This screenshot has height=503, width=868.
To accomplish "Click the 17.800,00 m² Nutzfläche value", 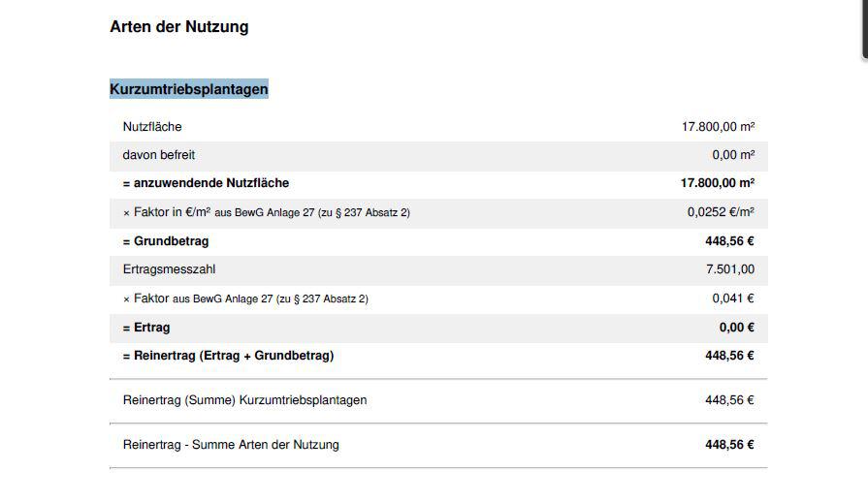I will pos(718,127).
